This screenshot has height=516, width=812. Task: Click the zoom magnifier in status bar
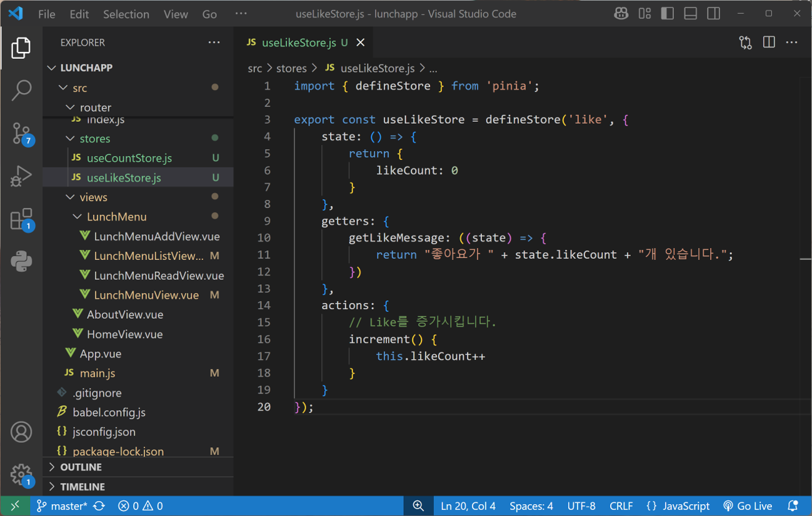(x=418, y=506)
